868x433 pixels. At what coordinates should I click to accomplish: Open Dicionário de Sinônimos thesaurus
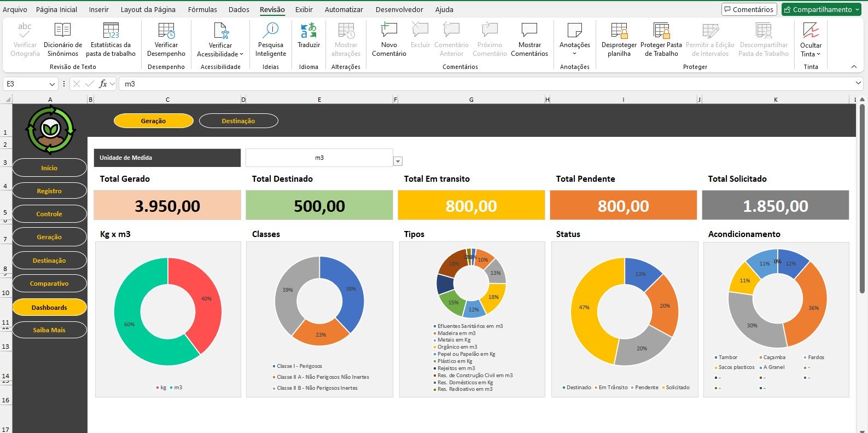click(x=63, y=31)
